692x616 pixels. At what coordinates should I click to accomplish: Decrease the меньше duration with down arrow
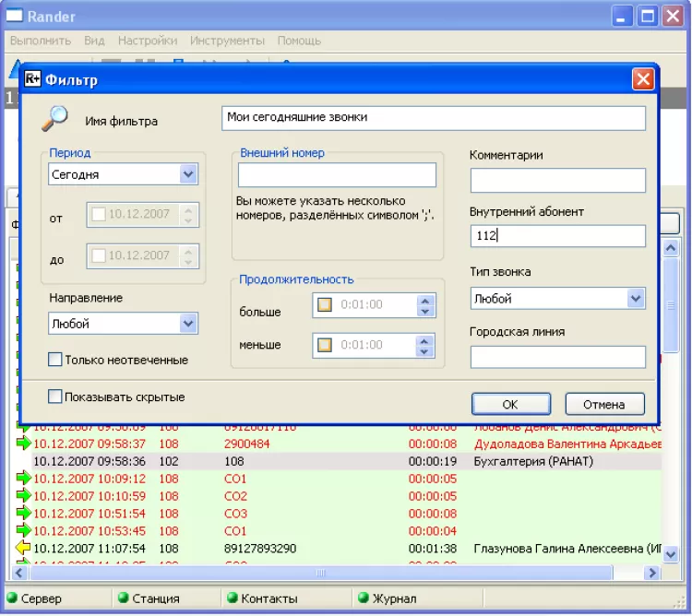point(424,351)
